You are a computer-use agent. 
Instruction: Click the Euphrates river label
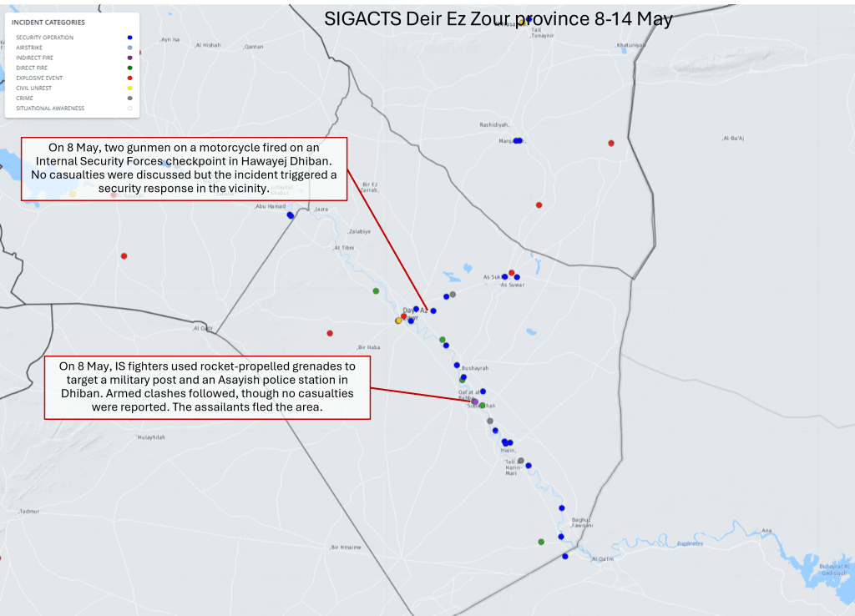coord(690,543)
